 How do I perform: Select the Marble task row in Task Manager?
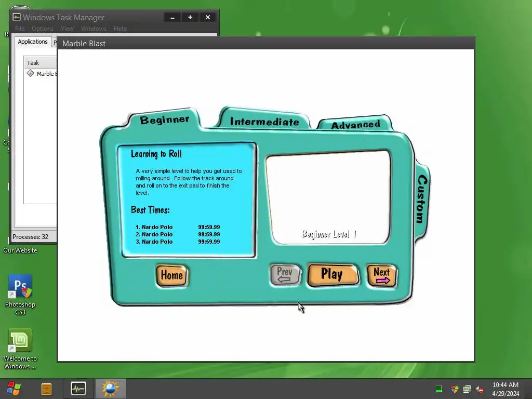(40, 74)
